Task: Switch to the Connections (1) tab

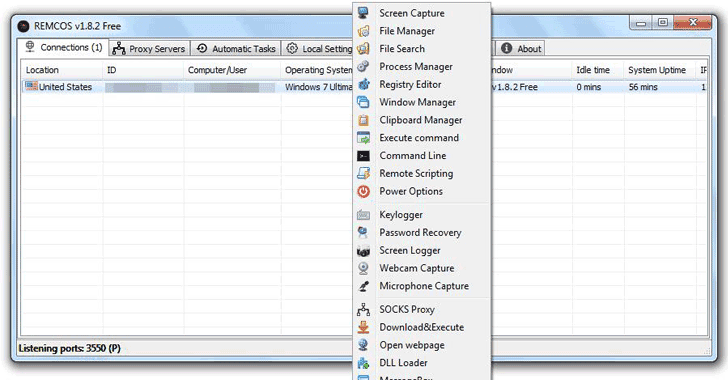Action: click(63, 47)
